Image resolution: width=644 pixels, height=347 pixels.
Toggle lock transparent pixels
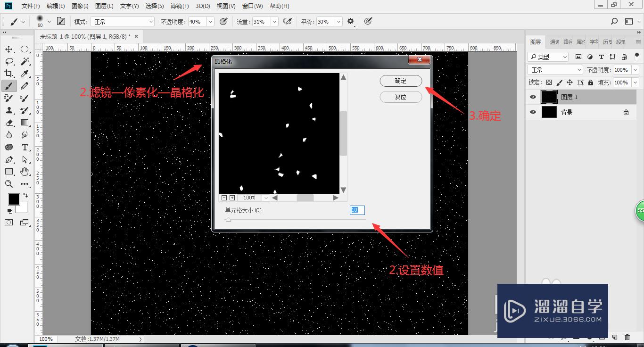(549, 83)
